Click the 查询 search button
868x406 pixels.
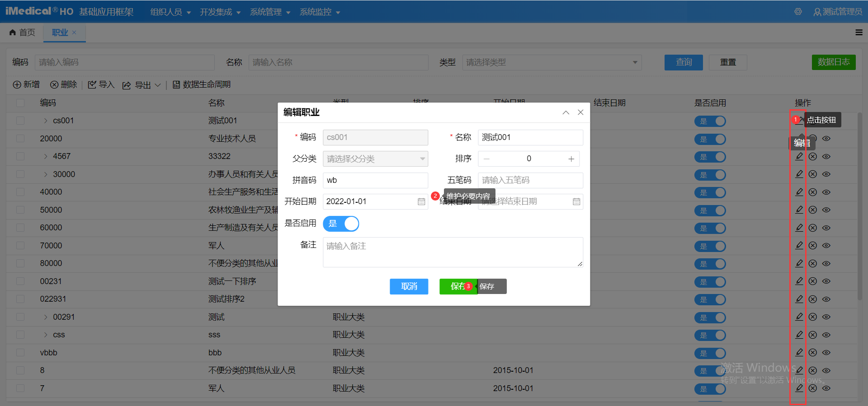tap(684, 62)
